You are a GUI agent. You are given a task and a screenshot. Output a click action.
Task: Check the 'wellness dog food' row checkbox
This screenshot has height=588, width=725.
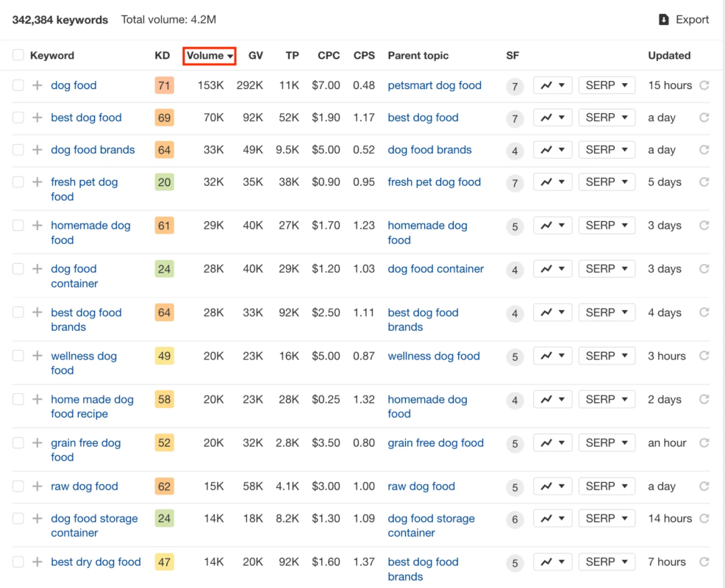[18, 356]
